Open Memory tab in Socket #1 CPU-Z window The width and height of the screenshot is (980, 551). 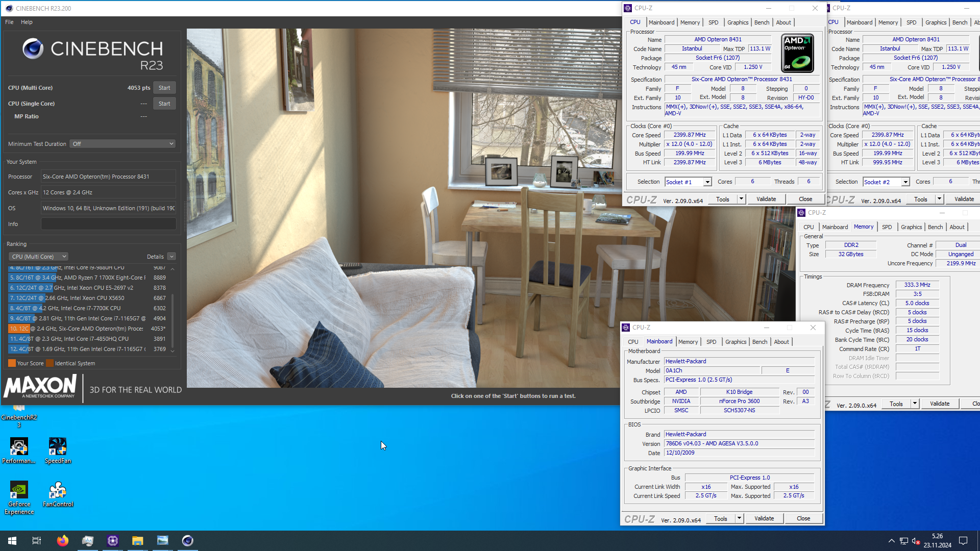[x=690, y=22]
